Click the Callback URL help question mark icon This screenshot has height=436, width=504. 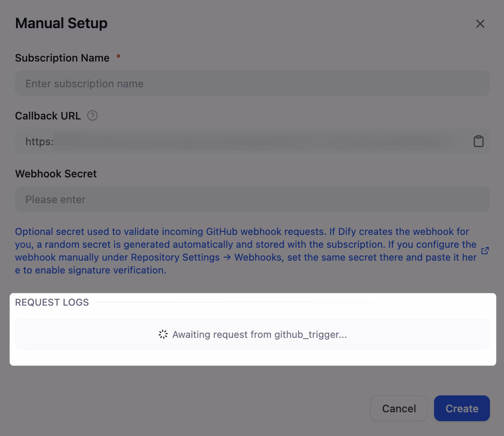point(92,116)
